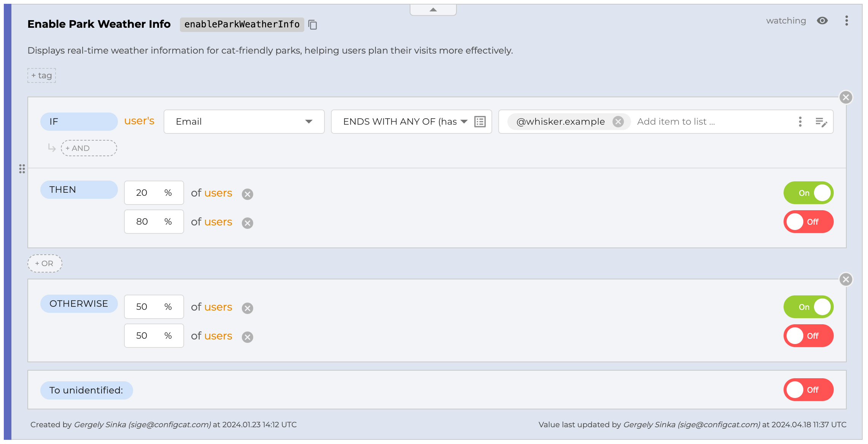
Task: Copy the enableParkWeatherInfo key to clipboard
Action: 313,25
